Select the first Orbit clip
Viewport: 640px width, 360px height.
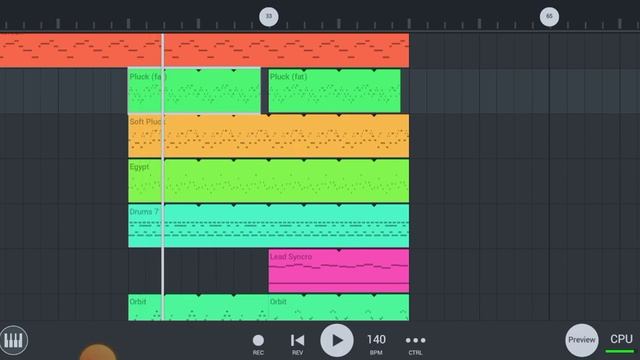coord(198,307)
